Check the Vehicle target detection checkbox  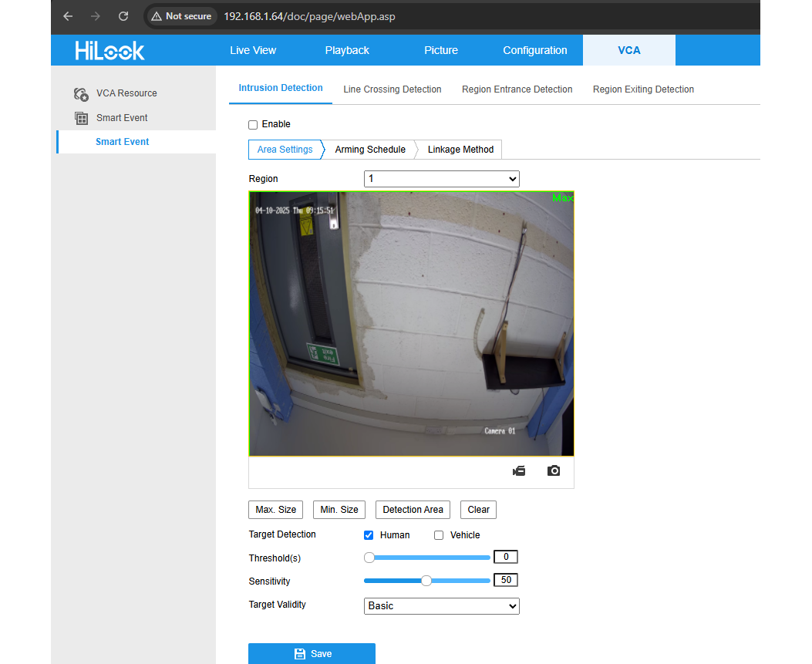click(439, 535)
